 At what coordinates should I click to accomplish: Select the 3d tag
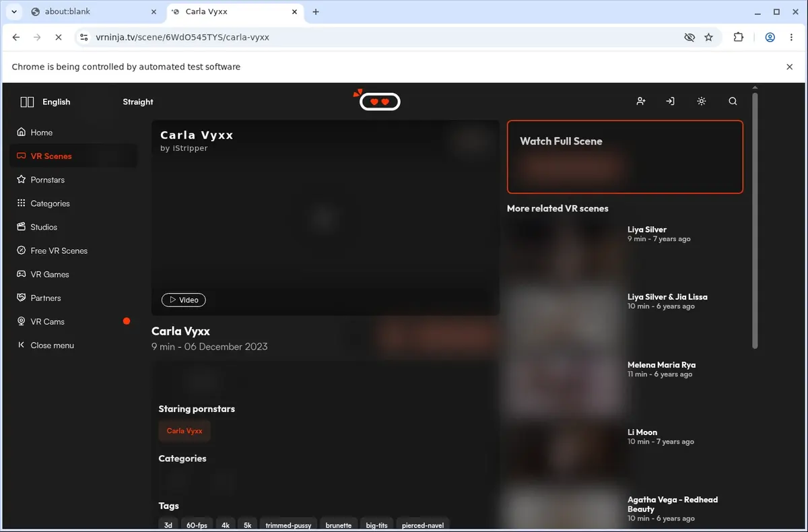tap(168, 525)
